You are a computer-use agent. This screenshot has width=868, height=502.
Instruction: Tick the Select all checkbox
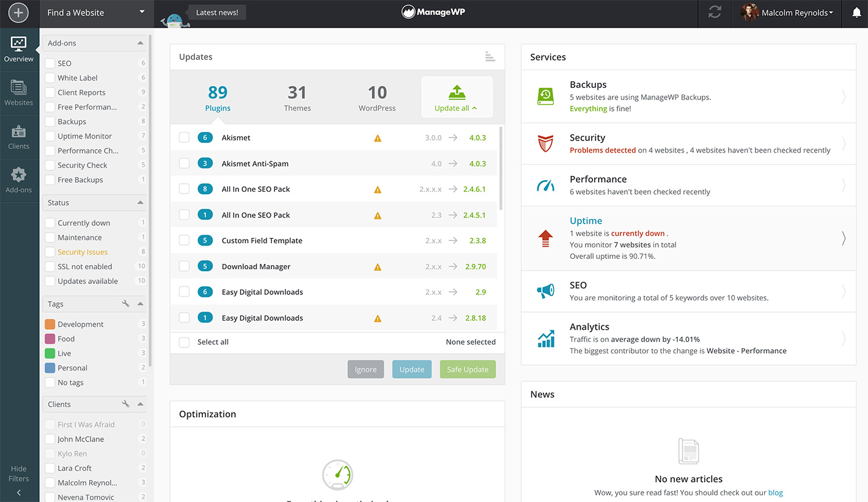(184, 342)
